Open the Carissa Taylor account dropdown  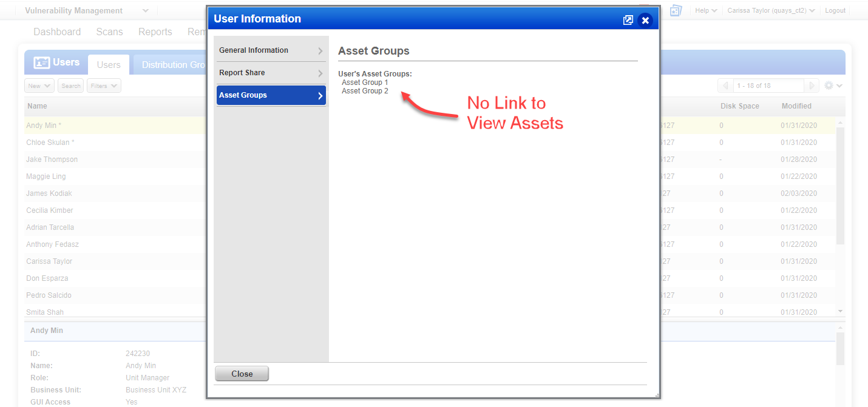[x=770, y=10]
